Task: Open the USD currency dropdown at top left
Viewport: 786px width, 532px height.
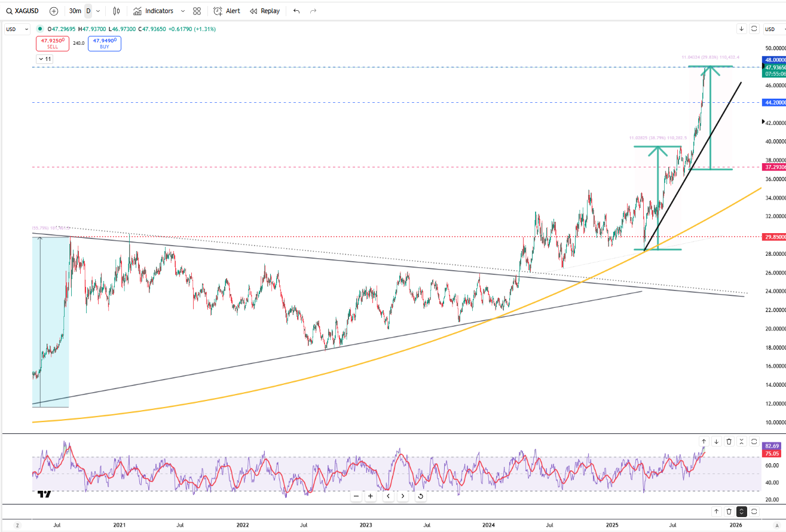Action: (x=17, y=29)
